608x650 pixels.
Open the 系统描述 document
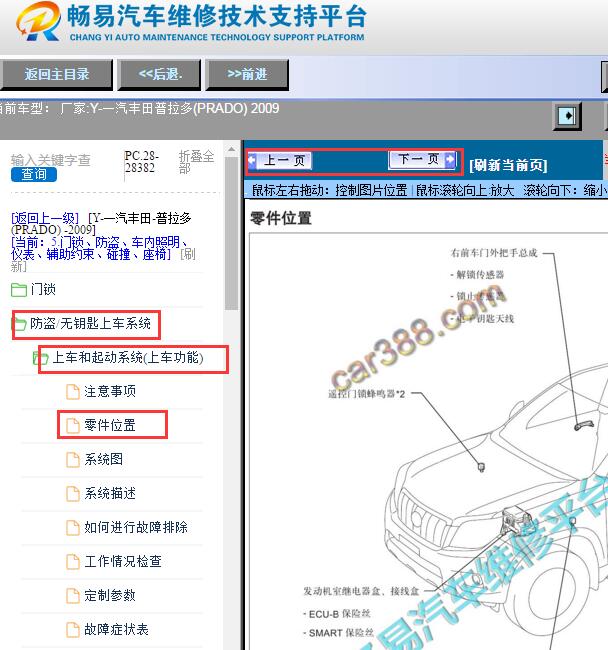click(x=110, y=493)
